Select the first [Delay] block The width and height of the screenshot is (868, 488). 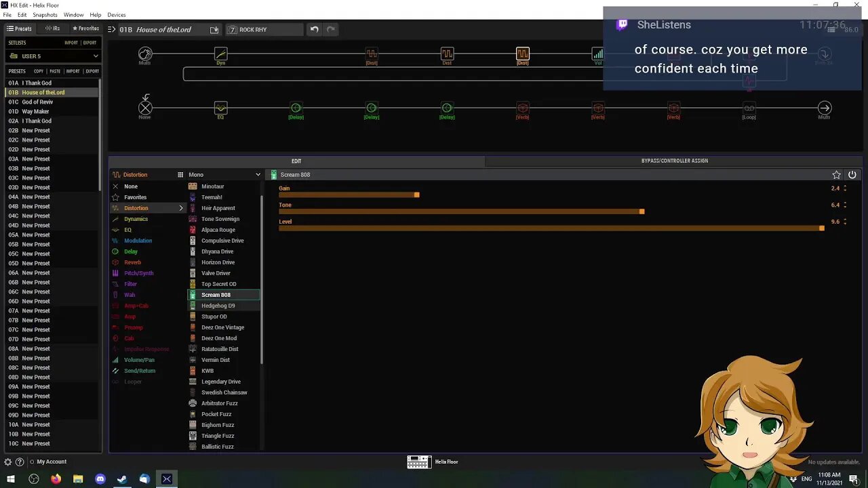pos(296,108)
